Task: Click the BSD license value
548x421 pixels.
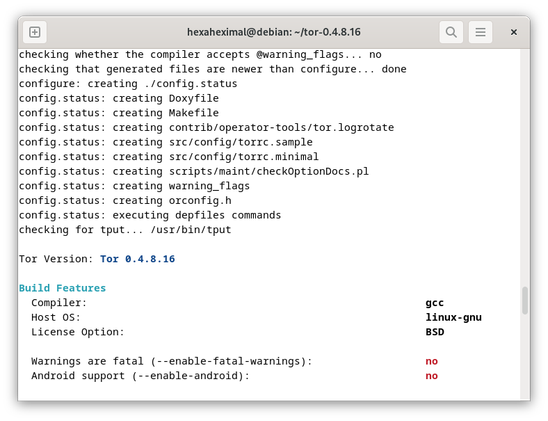Action: pyautogui.click(x=434, y=332)
